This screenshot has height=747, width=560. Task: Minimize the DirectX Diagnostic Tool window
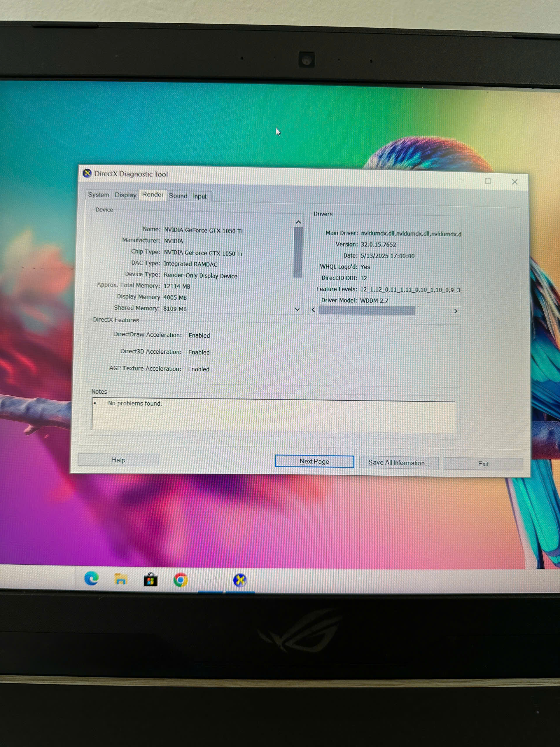tap(461, 181)
